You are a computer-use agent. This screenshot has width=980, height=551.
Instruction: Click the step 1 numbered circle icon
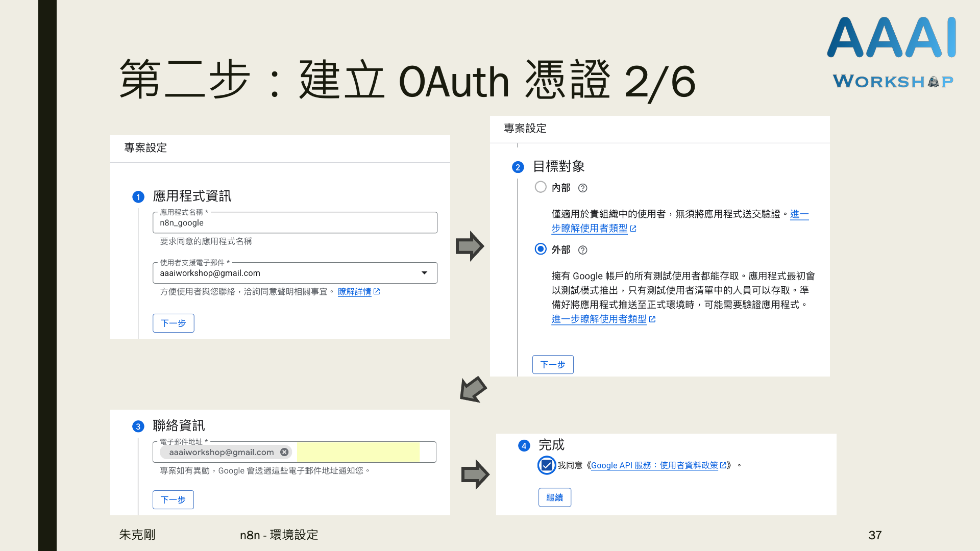click(138, 197)
